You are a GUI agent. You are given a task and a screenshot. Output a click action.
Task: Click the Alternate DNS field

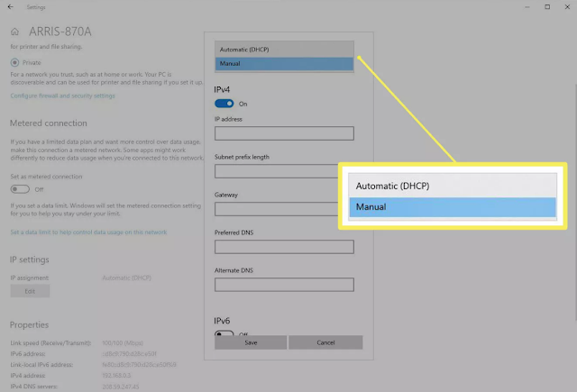pos(284,285)
